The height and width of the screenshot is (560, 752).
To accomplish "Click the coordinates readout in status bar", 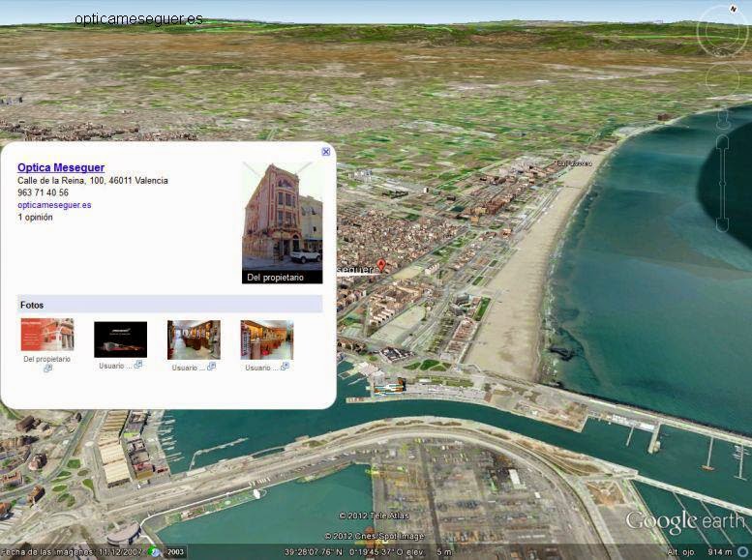I will [x=368, y=552].
